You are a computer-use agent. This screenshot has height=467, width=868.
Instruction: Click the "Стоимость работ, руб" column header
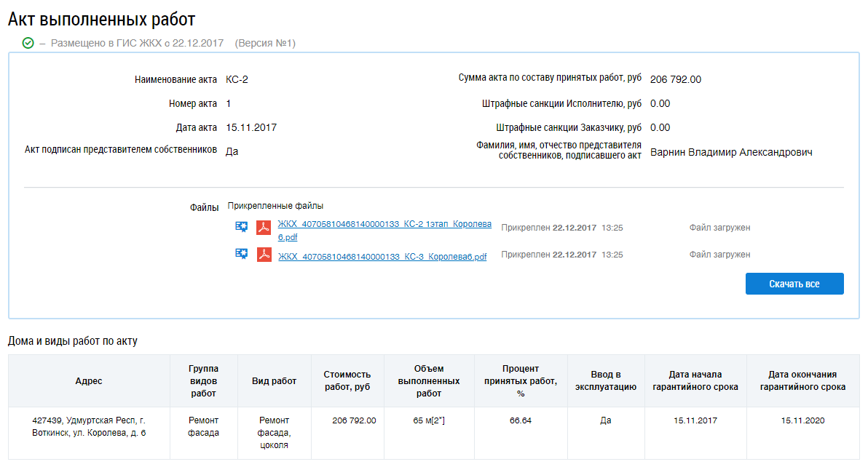coord(347,381)
